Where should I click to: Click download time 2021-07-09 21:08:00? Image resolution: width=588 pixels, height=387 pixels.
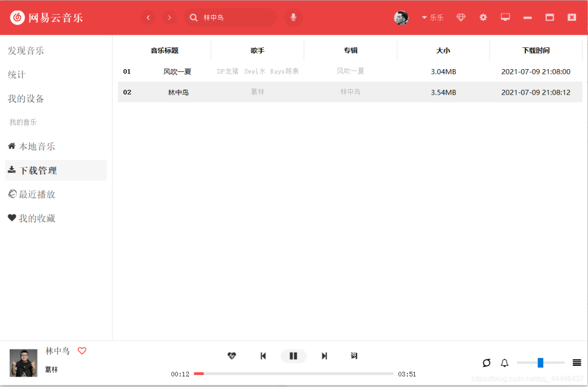click(x=536, y=72)
